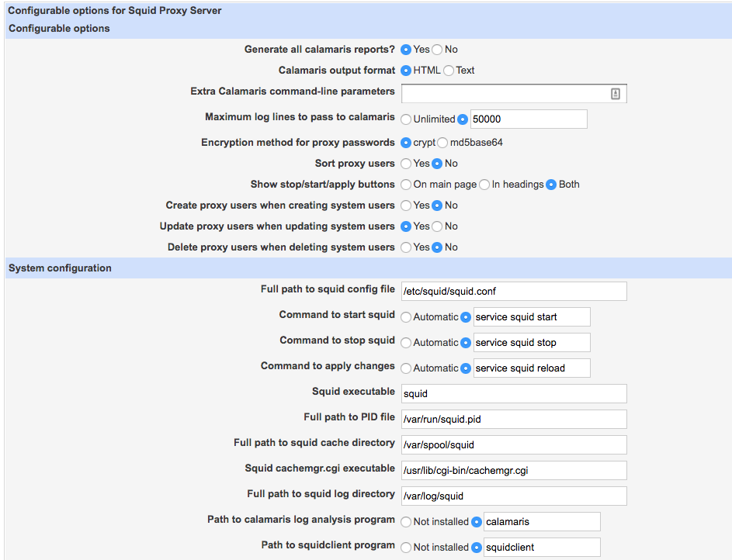Select Yes for Generate all calamaris reports
The width and height of the screenshot is (732, 560).
(x=406, y=50)
